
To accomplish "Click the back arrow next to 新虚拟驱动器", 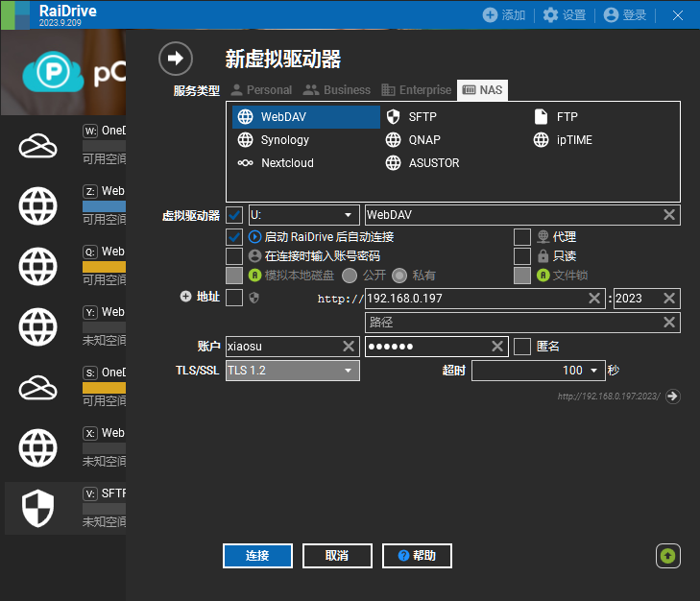I will coord(175,59).
